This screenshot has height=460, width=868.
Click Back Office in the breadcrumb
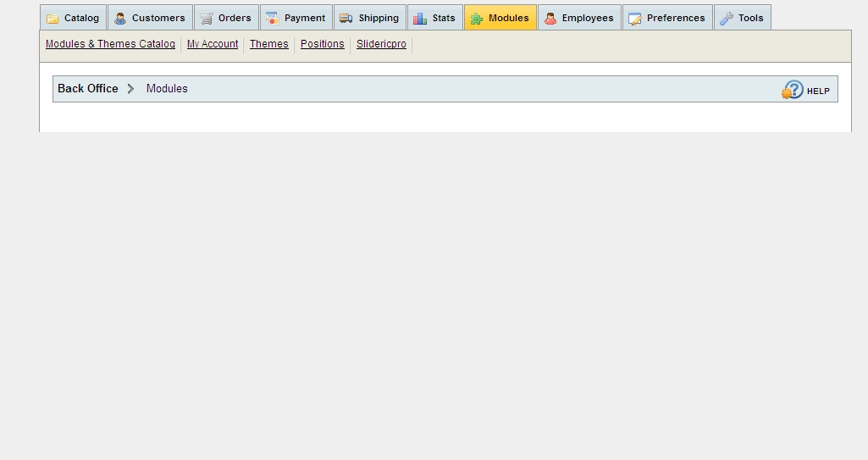(x=88, y=89)
